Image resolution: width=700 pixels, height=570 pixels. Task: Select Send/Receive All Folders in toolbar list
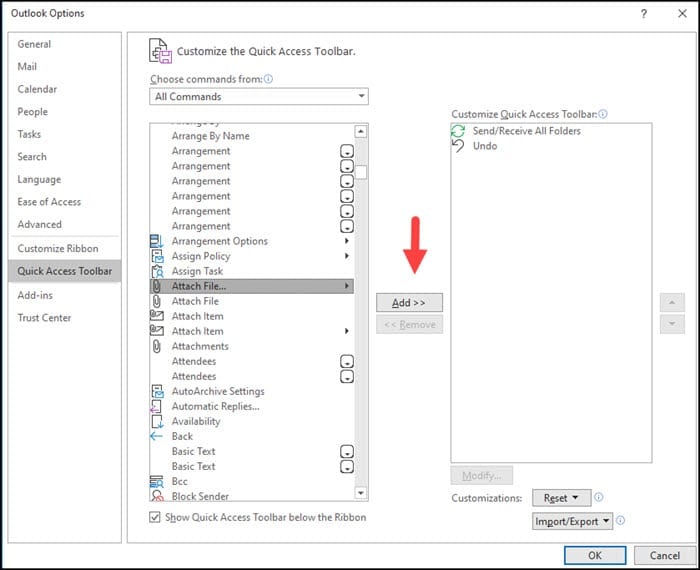[x=551, y=131]
